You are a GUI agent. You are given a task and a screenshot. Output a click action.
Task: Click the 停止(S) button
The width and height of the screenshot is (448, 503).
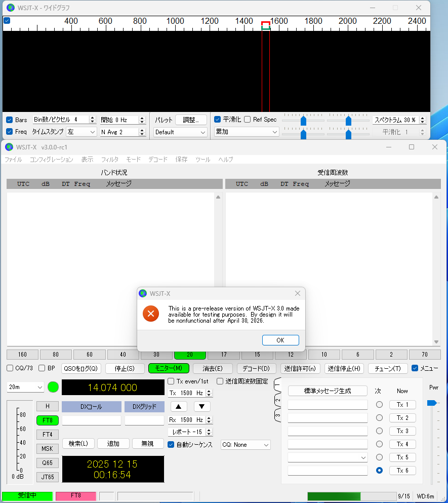point(125,368)
